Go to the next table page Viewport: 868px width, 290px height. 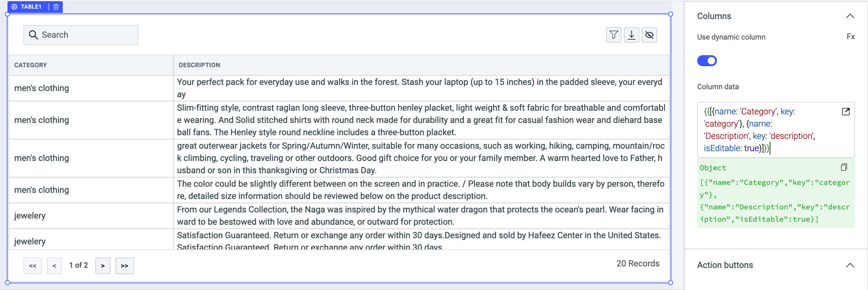(103, 266)
